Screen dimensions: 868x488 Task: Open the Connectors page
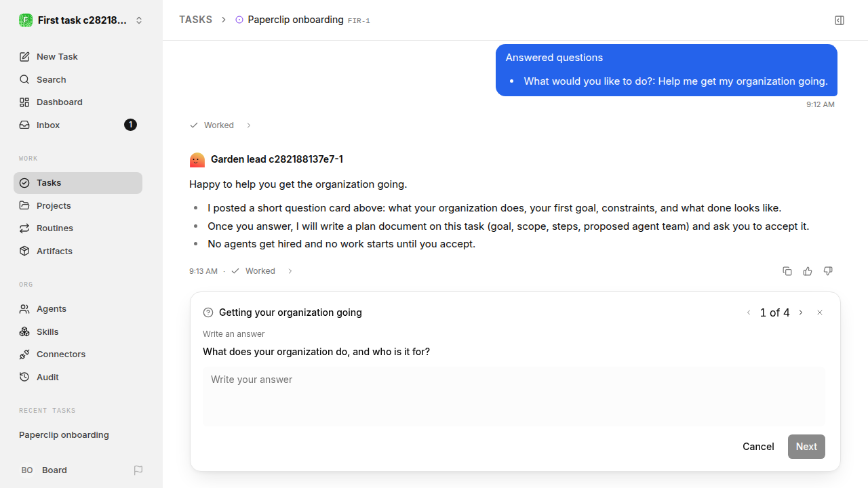pyautogui.click(x=78, y=354)
